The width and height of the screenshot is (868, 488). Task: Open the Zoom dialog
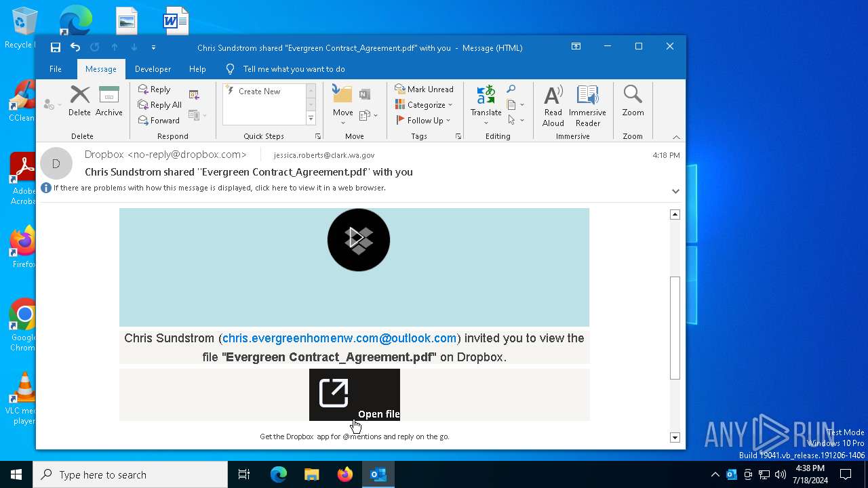pos(633,101)
